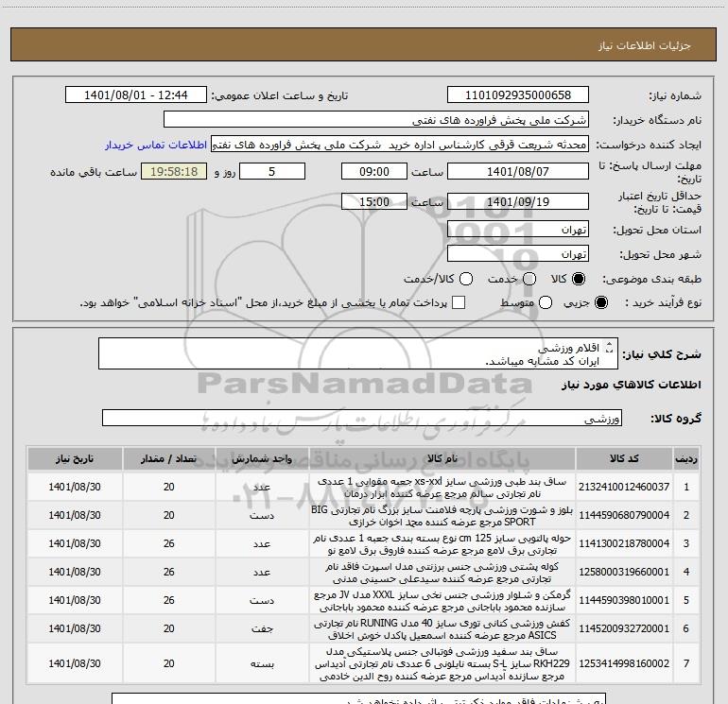Click the remaining days field showing 5
The height and width of the screenshot is (704, 728).
point(272,171)
